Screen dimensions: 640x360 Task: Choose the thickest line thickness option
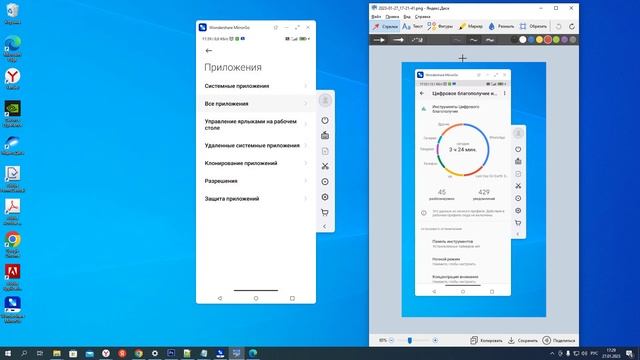click(x=490, y=40)
